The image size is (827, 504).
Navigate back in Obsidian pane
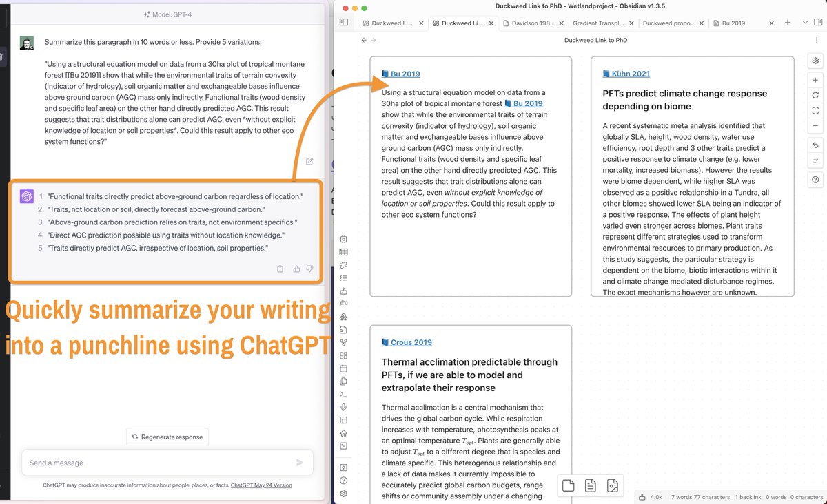[x=364, y=40]
